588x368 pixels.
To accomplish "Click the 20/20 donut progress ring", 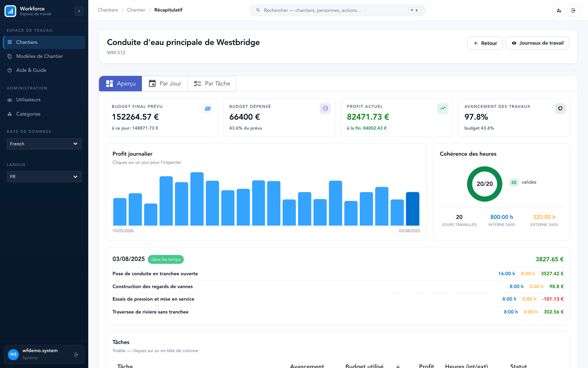I will click(x=484, y=184).
